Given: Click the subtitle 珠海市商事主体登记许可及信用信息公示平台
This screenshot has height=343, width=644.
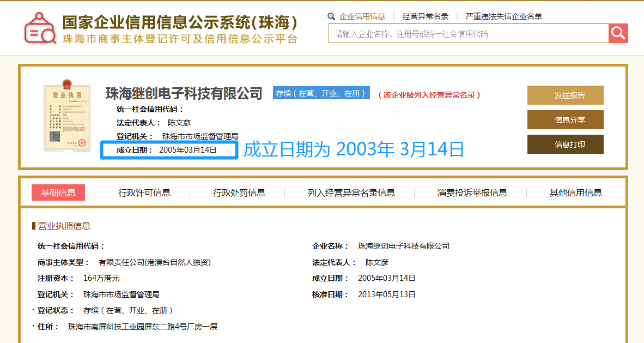Looking at the screenshot, I should (x=180, y=39).
